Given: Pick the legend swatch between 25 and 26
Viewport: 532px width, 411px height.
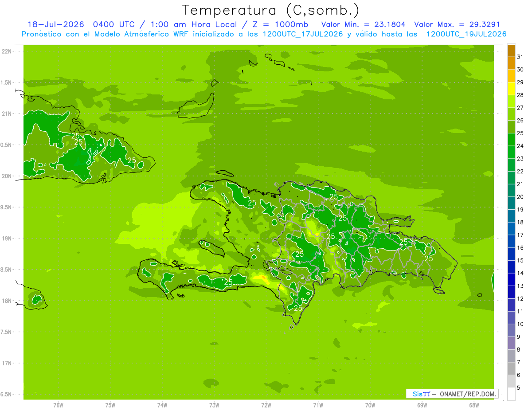Looking at the screenshot, I should point(511,127).
